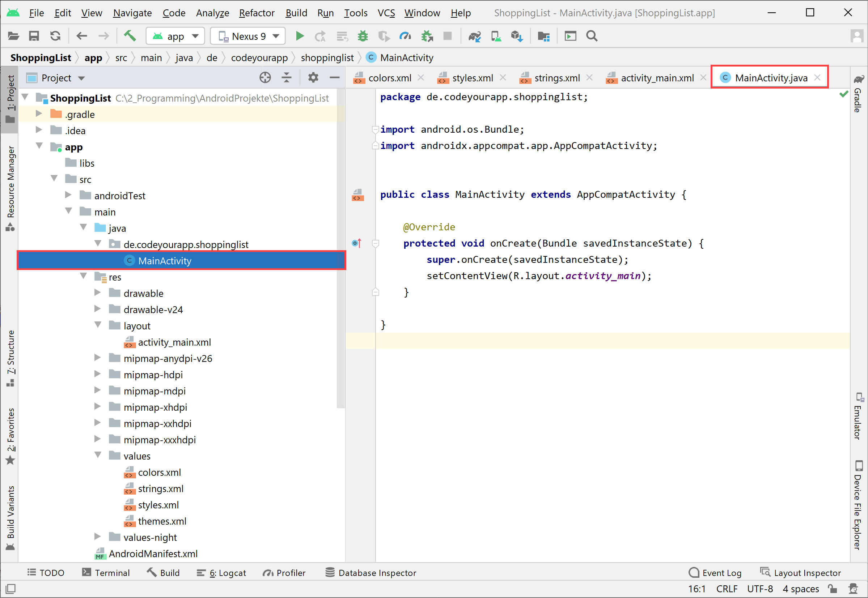
Task: Open the Build menu
Action: pos(296,13)
